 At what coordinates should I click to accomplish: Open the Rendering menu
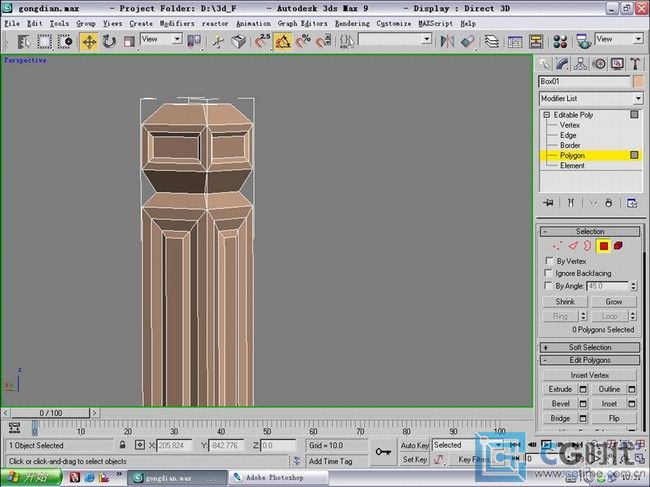(x=352, y=24)
